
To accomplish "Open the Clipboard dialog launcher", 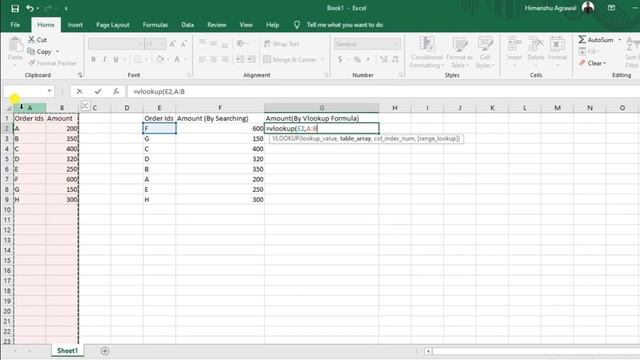I will click(x=80, y=75).
